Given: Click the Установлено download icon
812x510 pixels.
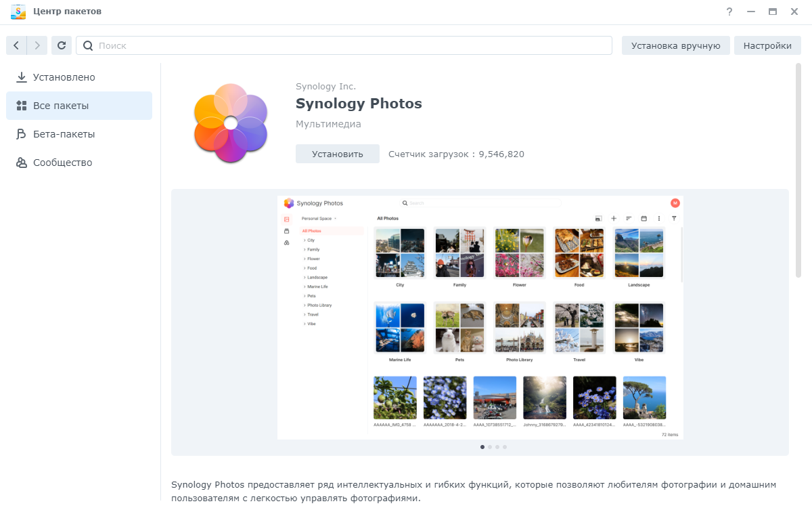Looking at the screenshot, I should click(x=22, y=77).
